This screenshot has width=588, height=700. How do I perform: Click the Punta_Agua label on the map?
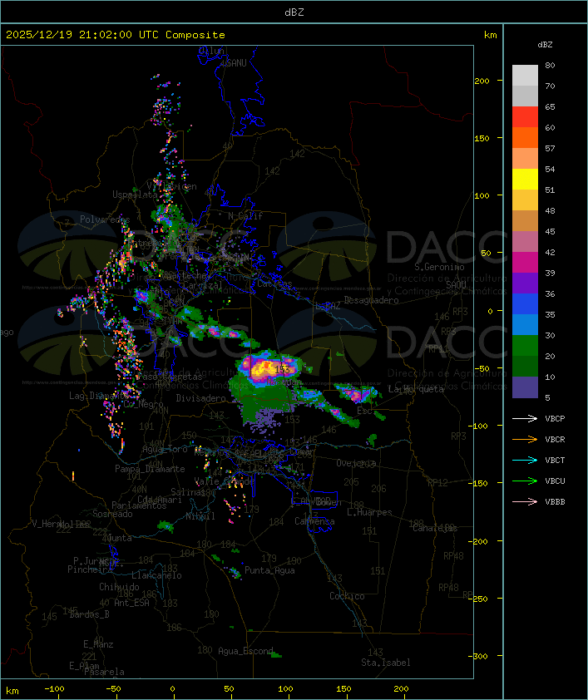click(269, 570)
